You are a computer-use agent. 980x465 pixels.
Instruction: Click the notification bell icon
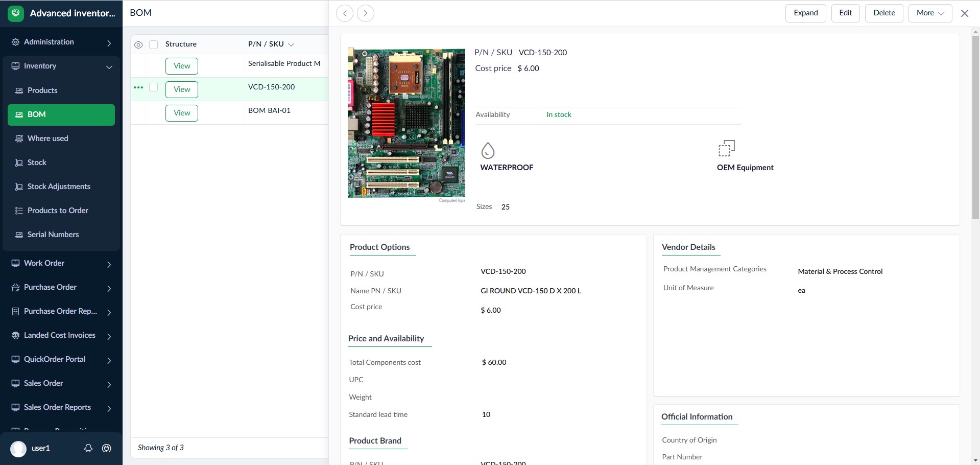pos(88,448)
